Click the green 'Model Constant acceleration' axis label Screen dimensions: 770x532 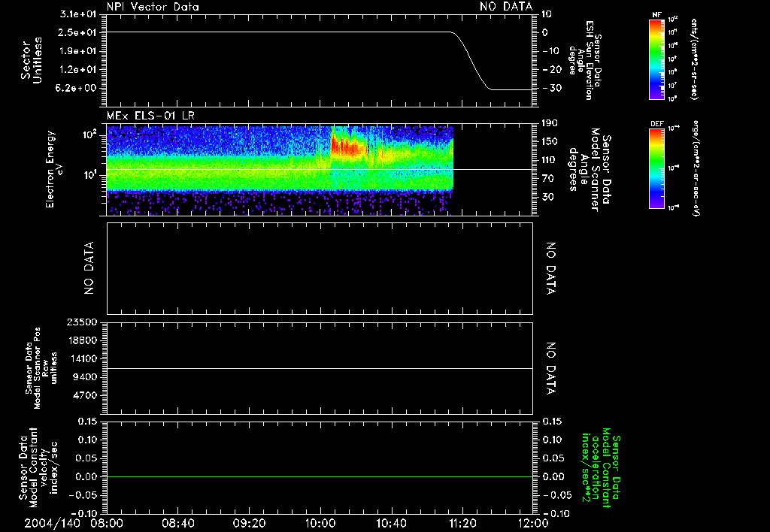[x=601, y=469]
